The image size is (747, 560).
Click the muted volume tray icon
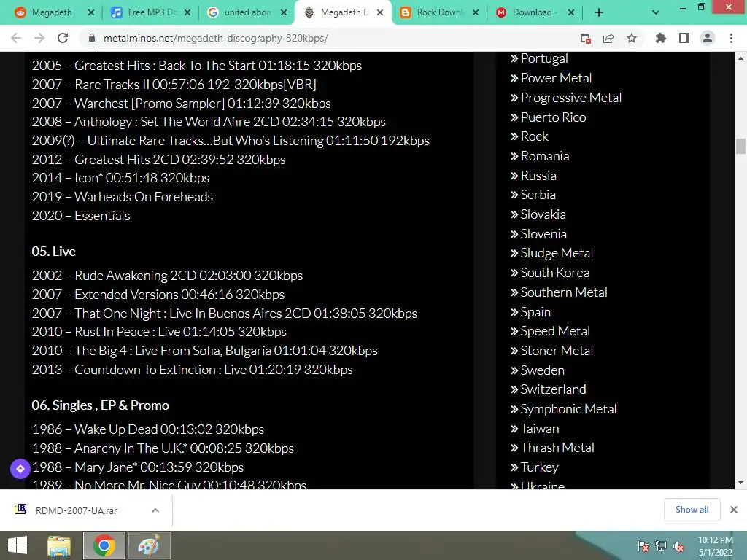tap(678, 546)
